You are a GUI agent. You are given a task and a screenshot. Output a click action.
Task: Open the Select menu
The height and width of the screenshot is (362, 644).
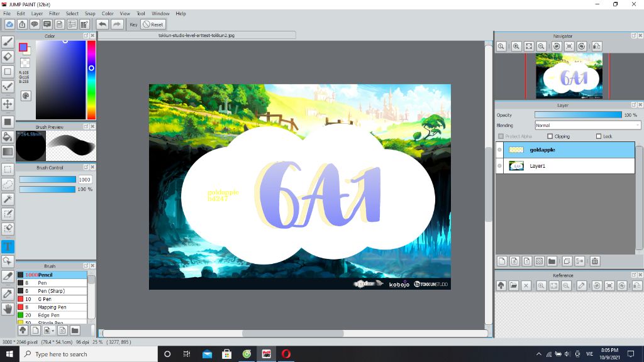coord(72,14)
